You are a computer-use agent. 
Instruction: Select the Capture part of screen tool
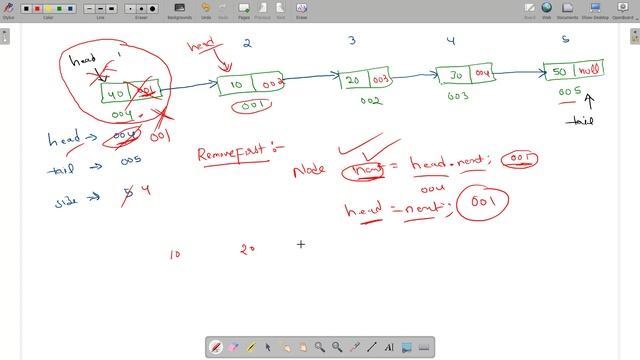tap(407, 347)
